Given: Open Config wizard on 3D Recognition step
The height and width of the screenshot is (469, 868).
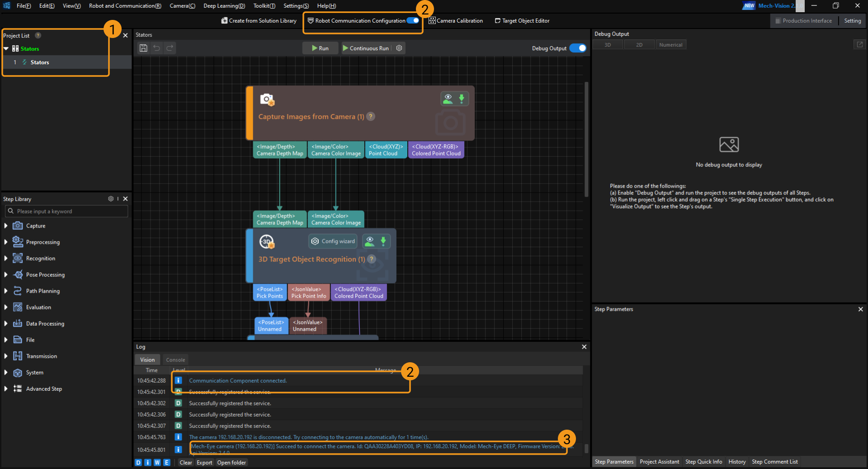Looking at the screenshot, I should coord(333,242).
